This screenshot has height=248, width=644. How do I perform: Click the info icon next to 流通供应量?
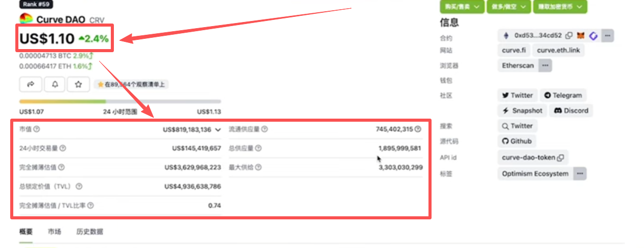(264, 129)
